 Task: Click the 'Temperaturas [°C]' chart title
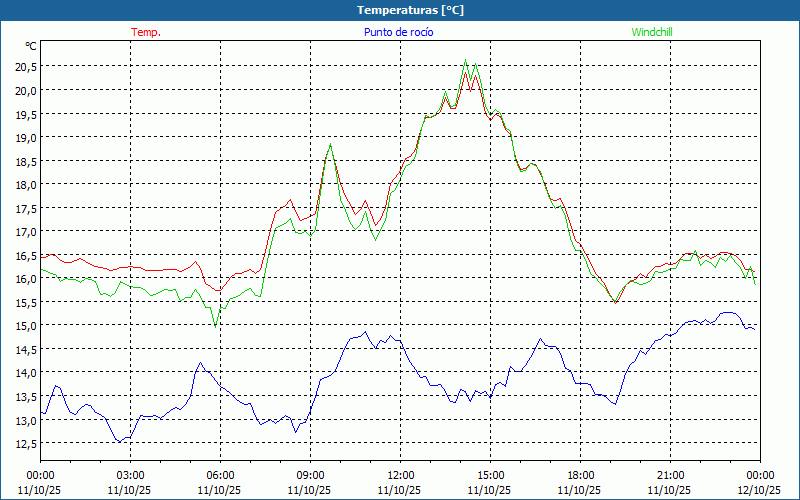[x=410, y=10]
